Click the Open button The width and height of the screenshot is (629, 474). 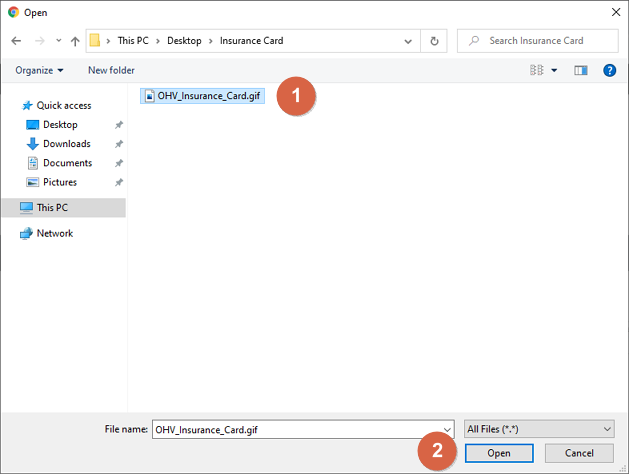[499, 453]
